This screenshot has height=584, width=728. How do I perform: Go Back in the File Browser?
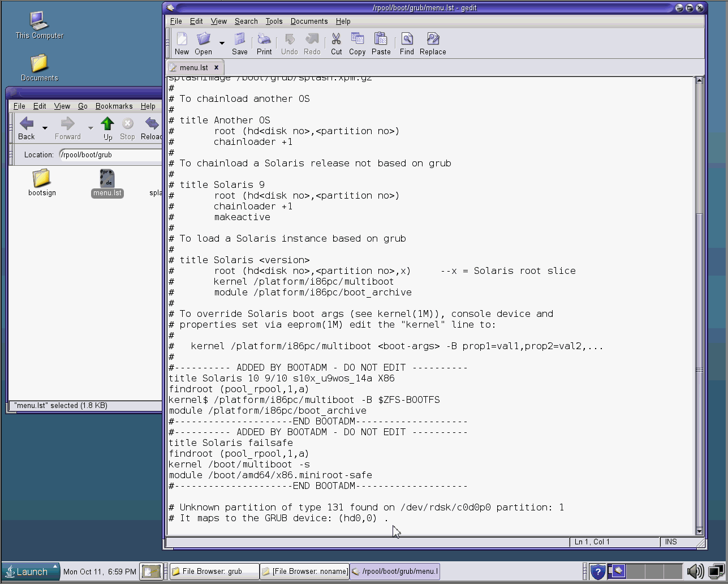[27, 128]
